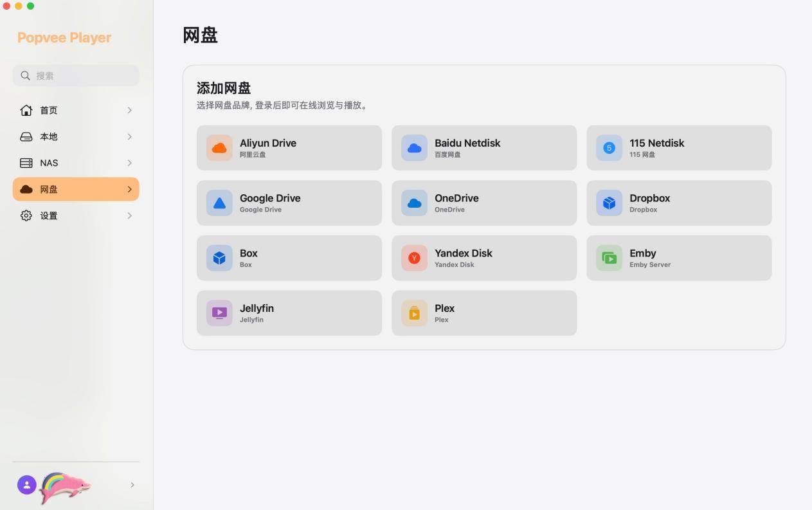Screen dimensions: 812x510
Task: Click the gear icon beside 设置
Action: tap(26, 215)
